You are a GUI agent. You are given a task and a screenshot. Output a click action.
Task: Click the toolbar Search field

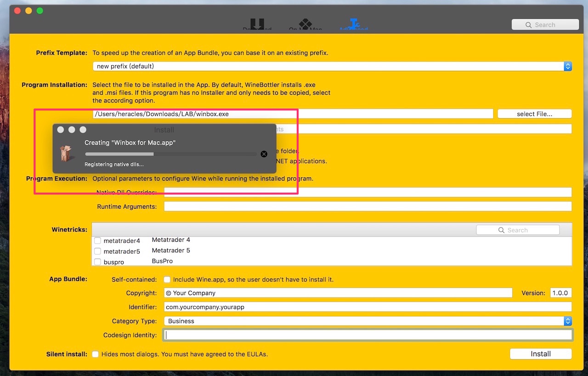point(545,25)
